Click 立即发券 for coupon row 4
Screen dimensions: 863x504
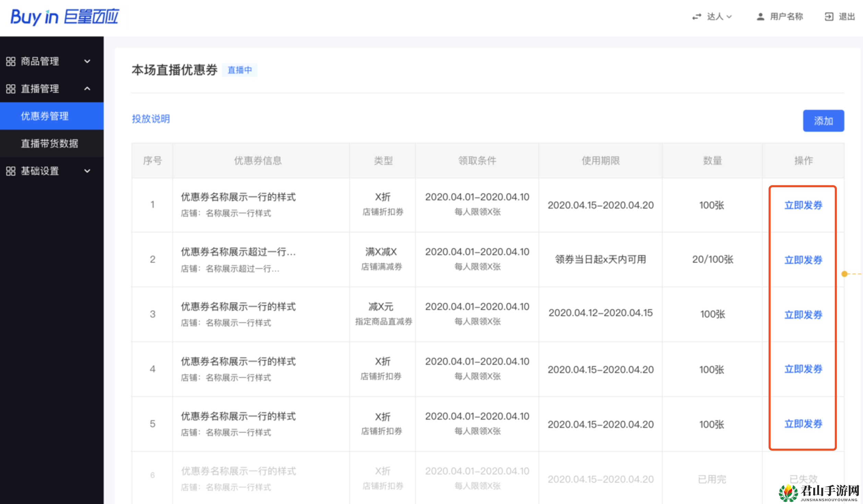[803, 369]
